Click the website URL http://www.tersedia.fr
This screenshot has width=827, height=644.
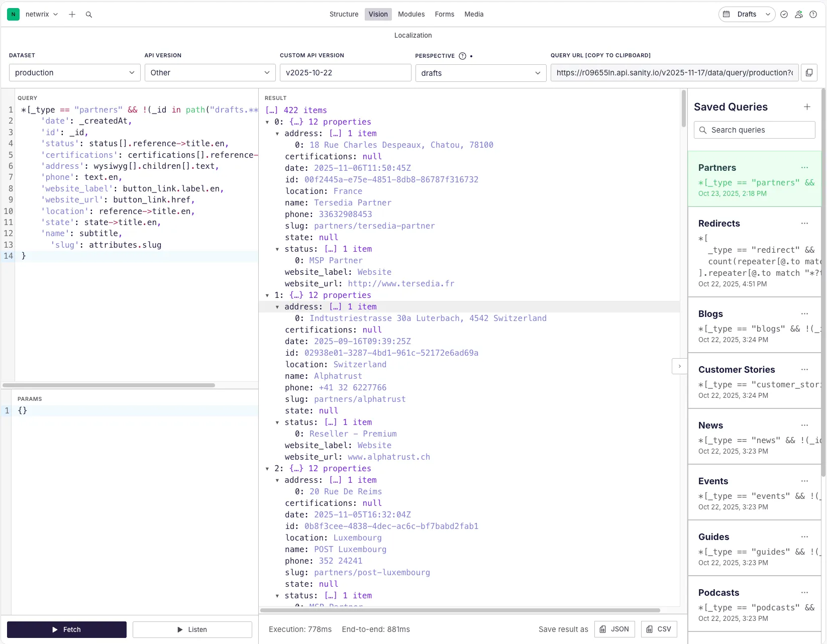pyautogui.click(x=401, y=283)
